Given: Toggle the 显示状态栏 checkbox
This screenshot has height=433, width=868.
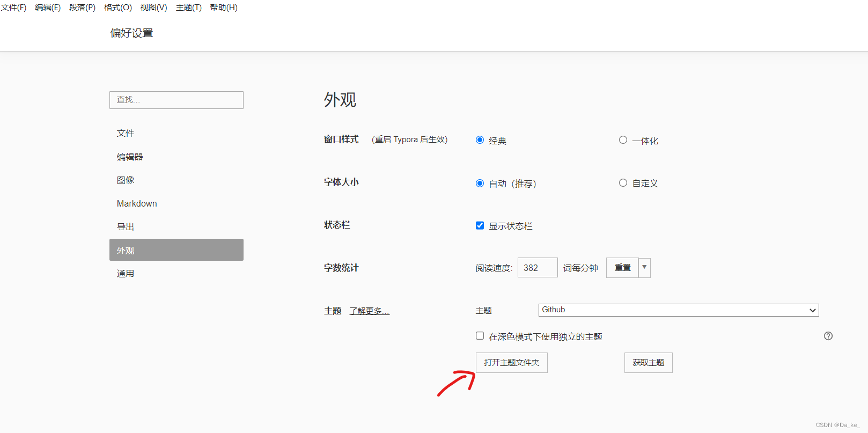Looking at the screenshot, I should [480, 225].
